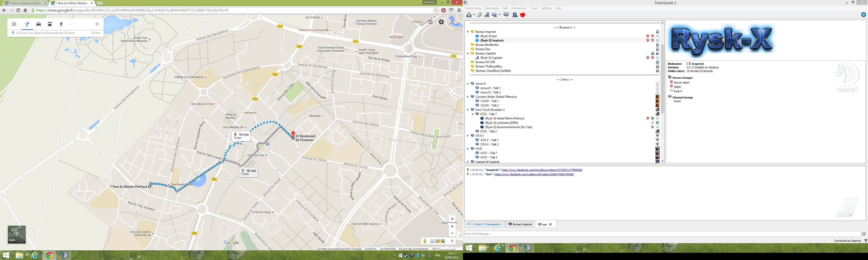Click the Enter Chat Message field

pos(662,234)
